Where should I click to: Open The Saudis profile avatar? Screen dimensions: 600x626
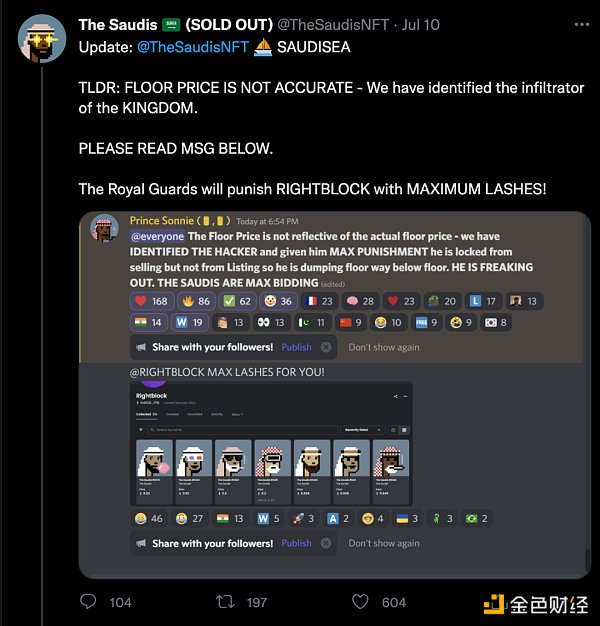(42, 38)
